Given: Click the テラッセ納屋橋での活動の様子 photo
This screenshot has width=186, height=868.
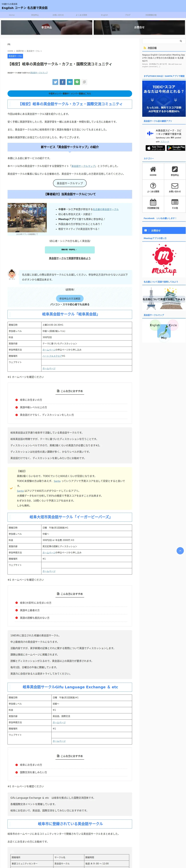Looking at the screenshot, I should tap(27, 218).
